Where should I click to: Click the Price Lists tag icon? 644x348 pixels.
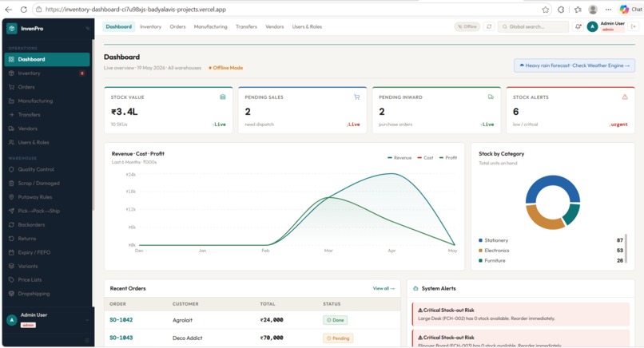coord(11,280)
